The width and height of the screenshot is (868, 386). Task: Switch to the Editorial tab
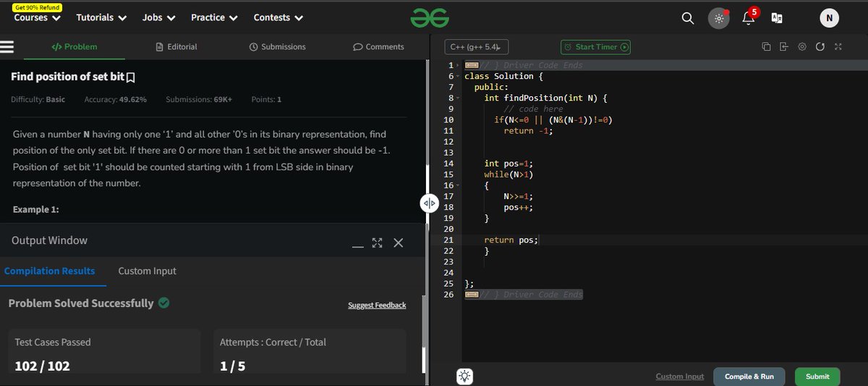tap(176, 47)
